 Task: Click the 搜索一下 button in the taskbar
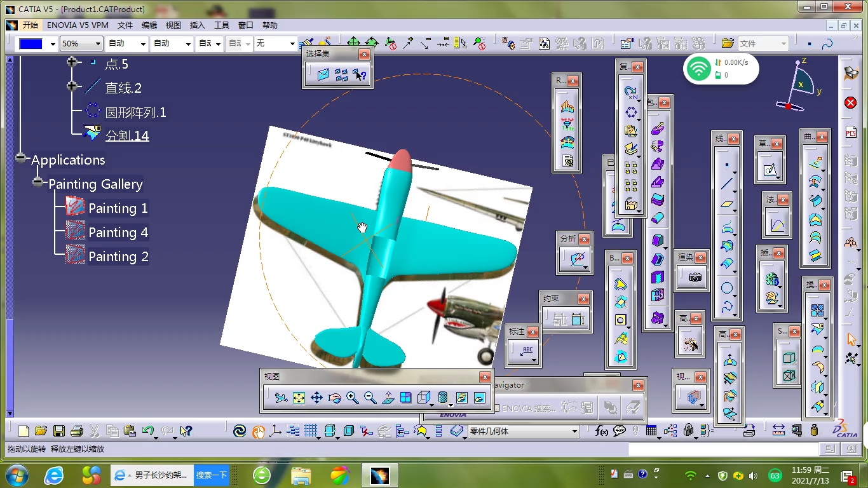(212, 475)
